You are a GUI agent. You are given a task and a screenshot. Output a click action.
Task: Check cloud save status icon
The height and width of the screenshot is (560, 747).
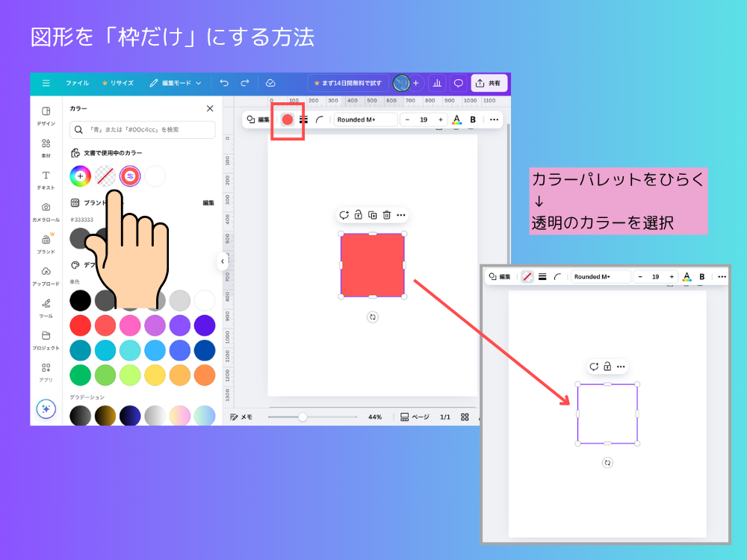[x=270, y=84]
